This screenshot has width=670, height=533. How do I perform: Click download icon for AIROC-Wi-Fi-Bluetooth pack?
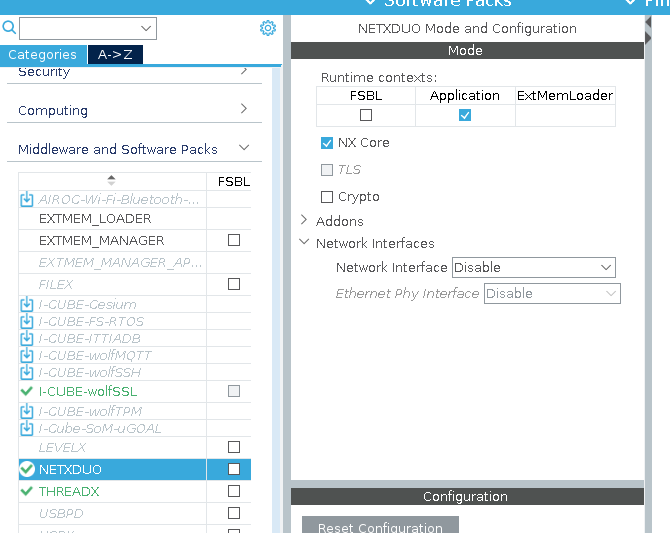coord(26,199)
